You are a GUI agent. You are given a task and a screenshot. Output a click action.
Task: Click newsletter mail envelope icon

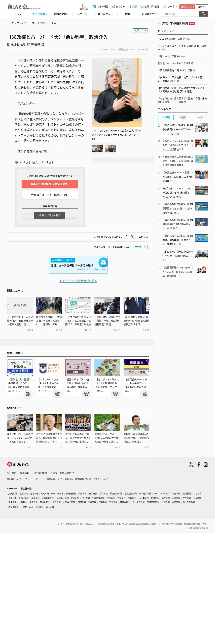[103, 262]
